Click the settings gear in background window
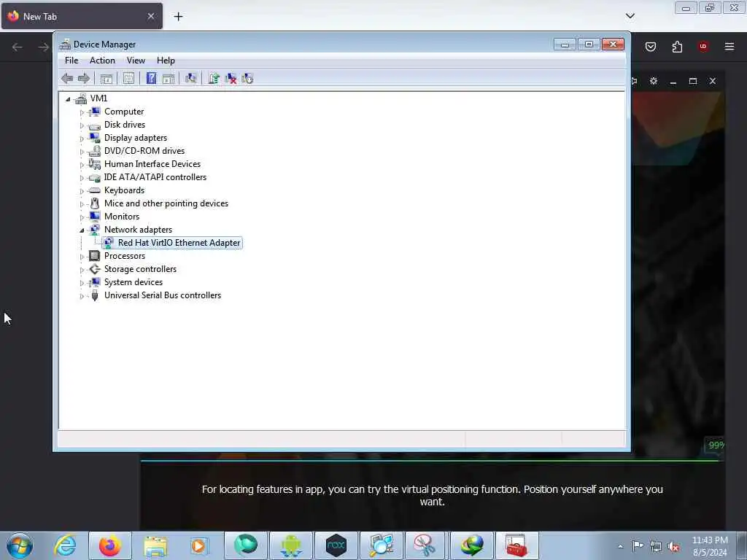747x560 pixels. 654,81
